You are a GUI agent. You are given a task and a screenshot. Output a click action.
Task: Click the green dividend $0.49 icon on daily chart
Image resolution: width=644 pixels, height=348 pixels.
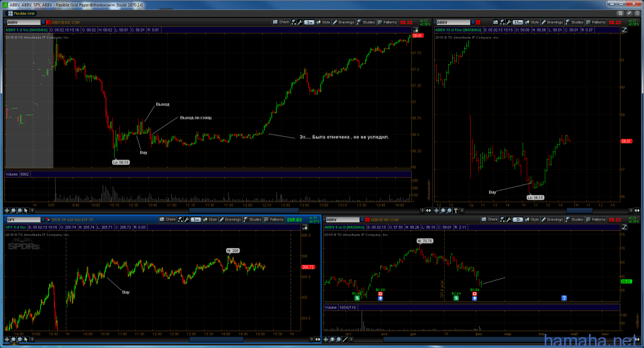pos(456,298)
